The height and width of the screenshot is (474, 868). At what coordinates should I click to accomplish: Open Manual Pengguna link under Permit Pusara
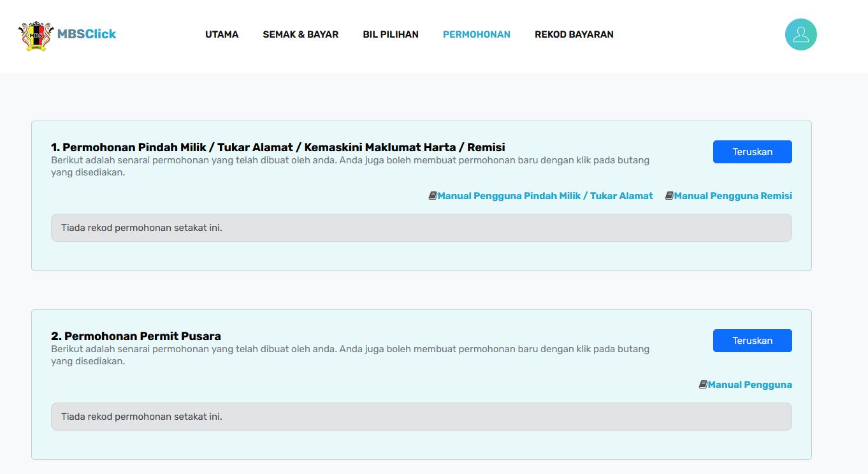(749, 385)
